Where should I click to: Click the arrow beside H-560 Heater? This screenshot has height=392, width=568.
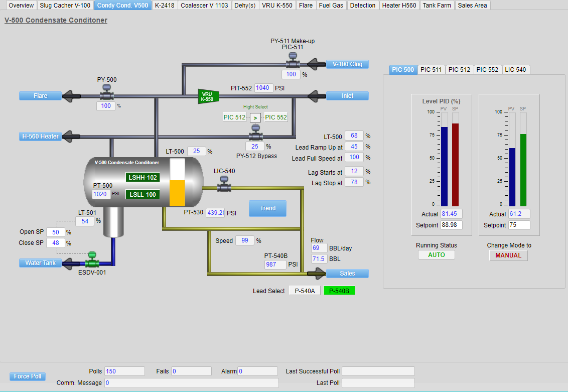pos(71,137)
